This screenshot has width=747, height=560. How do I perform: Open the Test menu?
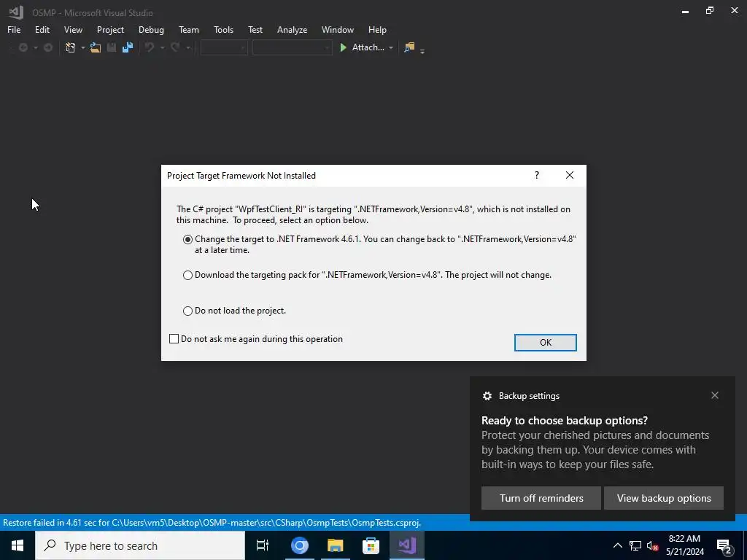click(x=255, y=29)
